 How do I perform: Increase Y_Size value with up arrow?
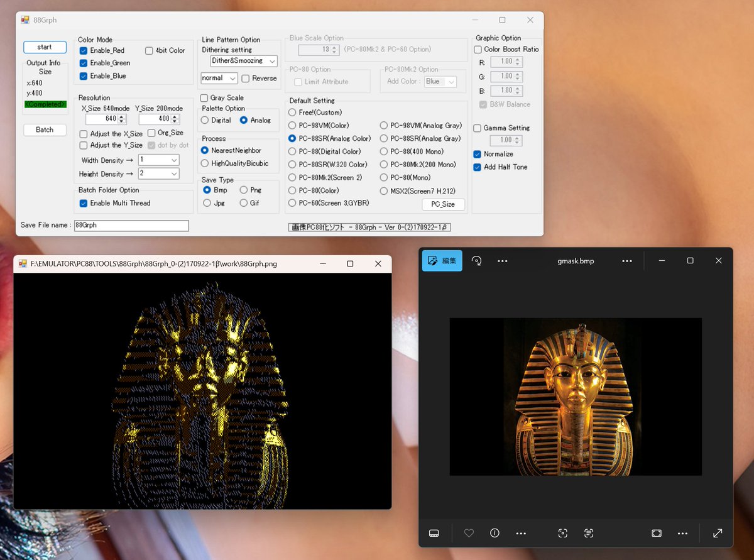pos(175,116)
